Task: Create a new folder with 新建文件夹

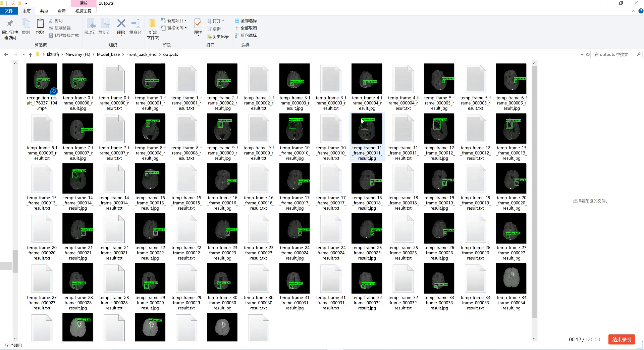Action: [153, 29]
